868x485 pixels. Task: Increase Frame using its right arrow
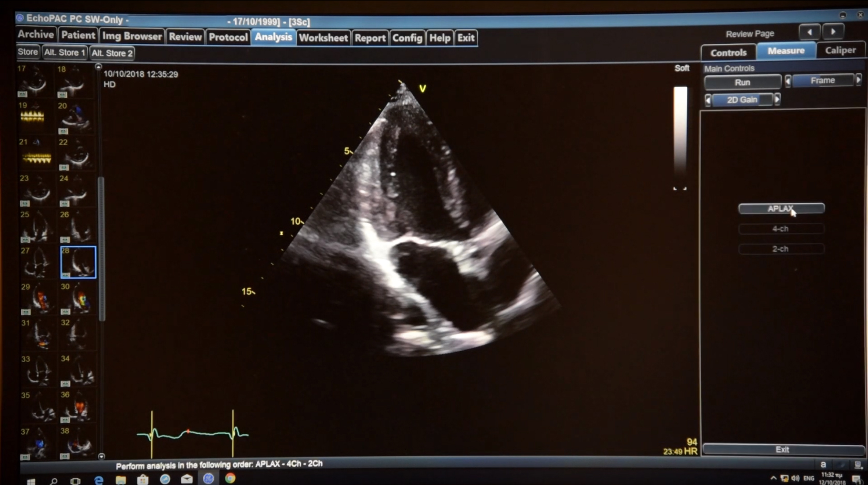859,80
